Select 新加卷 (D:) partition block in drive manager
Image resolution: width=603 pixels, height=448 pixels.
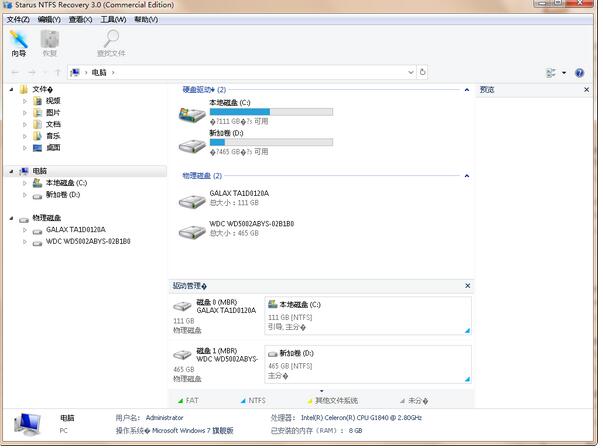(368, 364)
